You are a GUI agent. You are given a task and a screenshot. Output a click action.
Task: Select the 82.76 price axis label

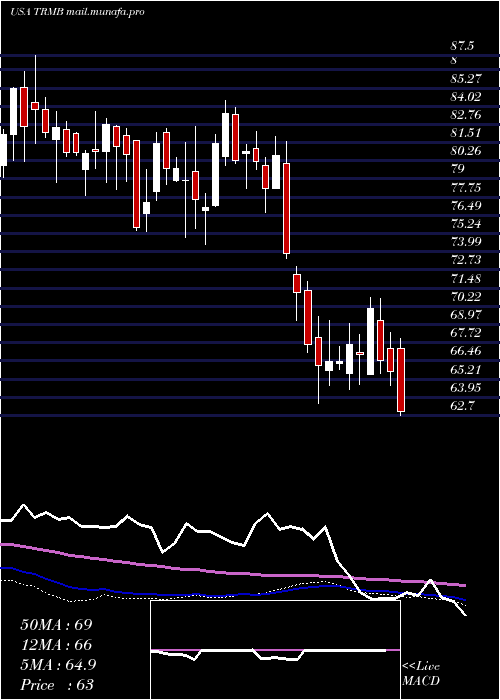(x=466, y=115)
